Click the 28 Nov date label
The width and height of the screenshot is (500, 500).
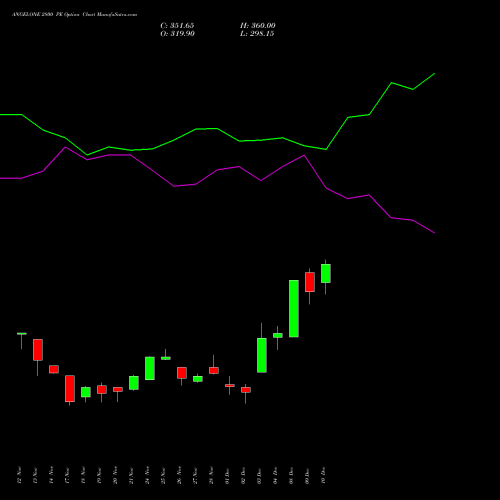(211, 475)
